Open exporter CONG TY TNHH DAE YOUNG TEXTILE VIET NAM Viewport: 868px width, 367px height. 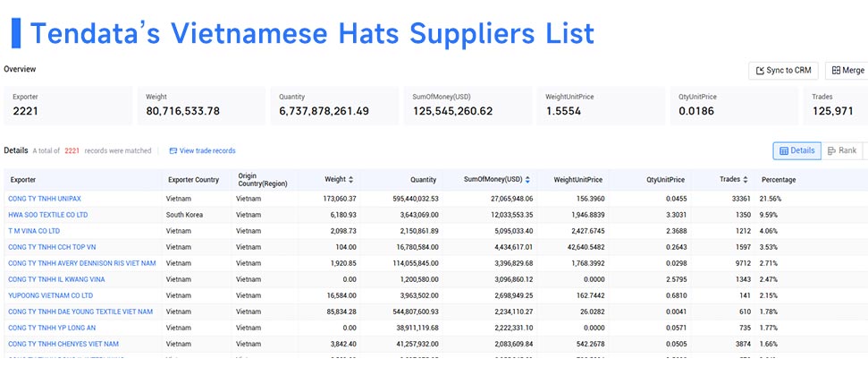point(80,312)
